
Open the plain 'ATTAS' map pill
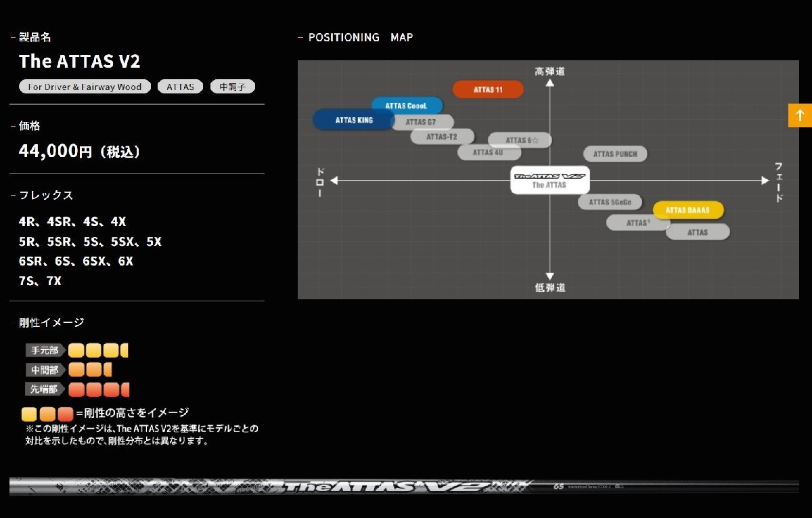click(x=698, y=232)
